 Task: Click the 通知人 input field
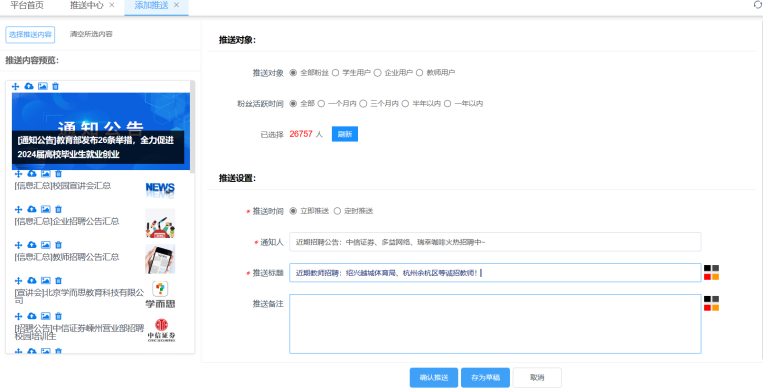(x=495, y=242)
